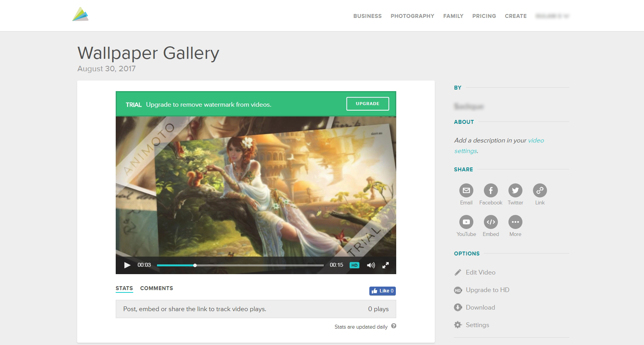Show More sharing options
Image resolution: width=644 pixels, height=345 pixels.
515,222
